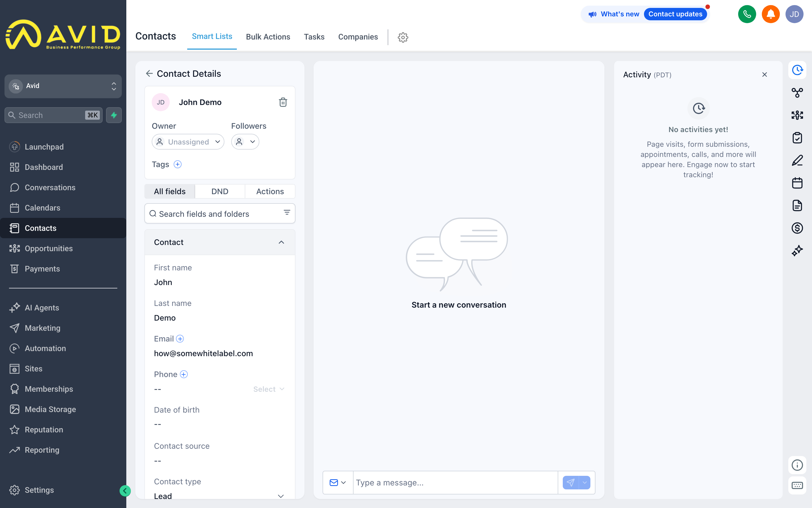Image resolution: width=812 pixels, height=508 pixels.
Task: Click the sidebar Search box
Action: [53, 115]
